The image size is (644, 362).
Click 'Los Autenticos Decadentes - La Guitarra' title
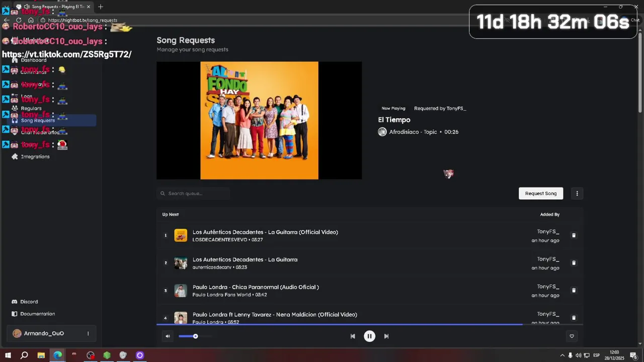tap(245, 259)
